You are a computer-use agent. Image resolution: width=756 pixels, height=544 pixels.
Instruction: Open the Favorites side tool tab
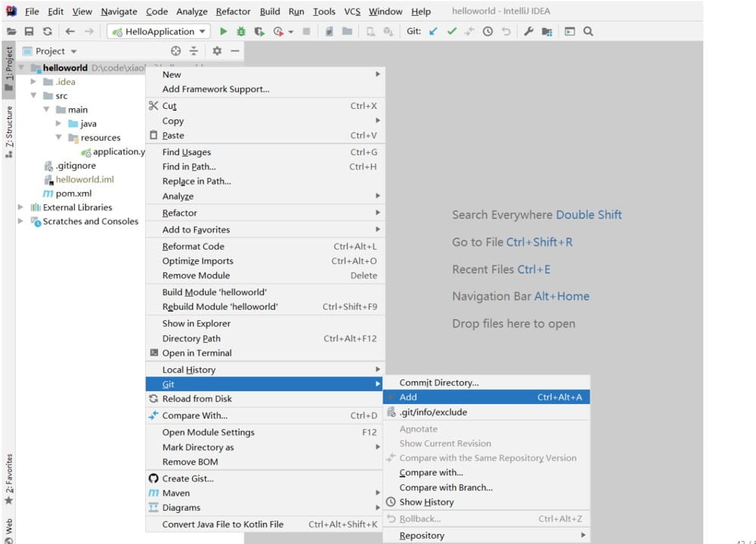(8, 479)
